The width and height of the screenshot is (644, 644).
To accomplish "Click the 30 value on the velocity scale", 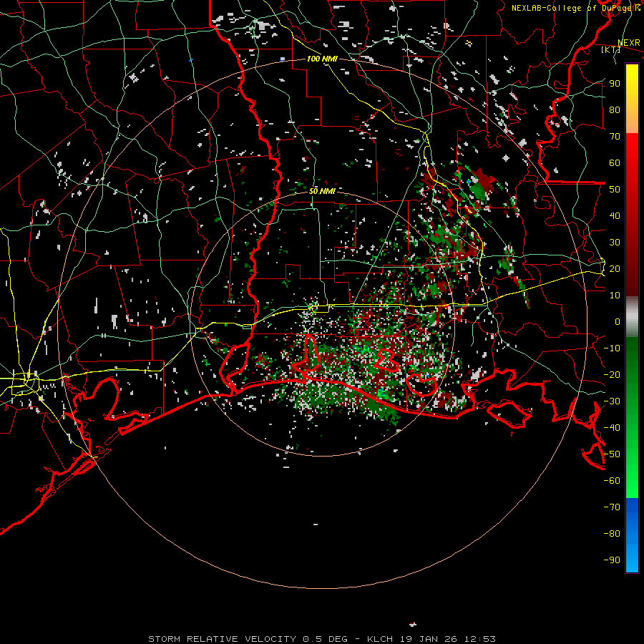I will tap(615, 243).
